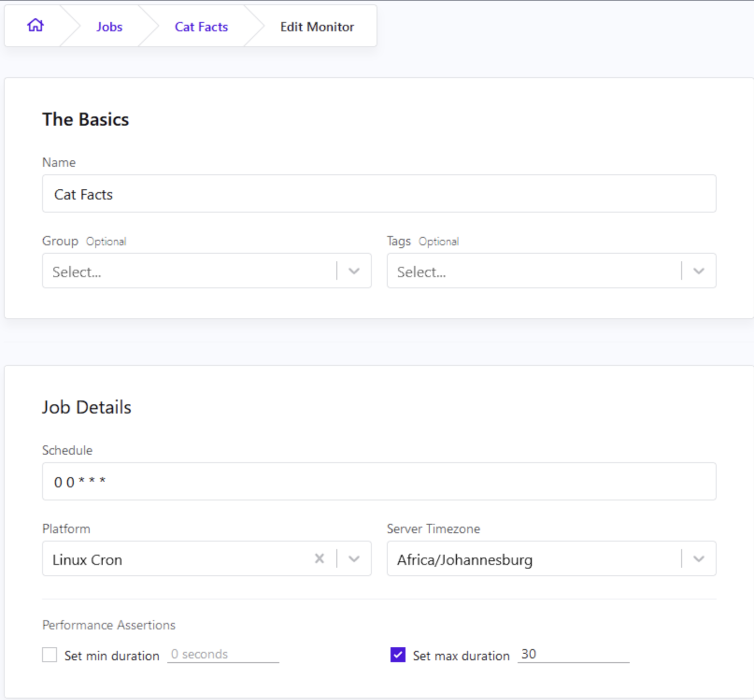Focus the Schedule cron expression field

tap(378, 482)
